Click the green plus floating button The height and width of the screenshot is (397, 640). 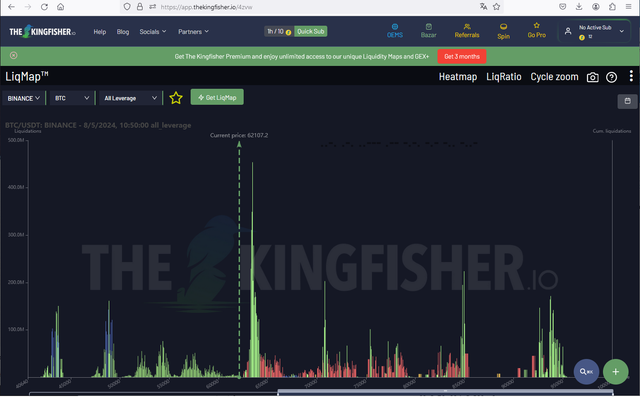coord(616,371)
